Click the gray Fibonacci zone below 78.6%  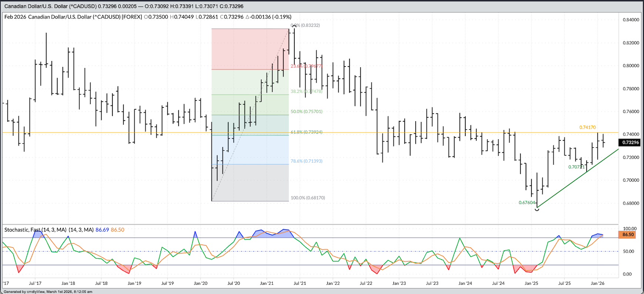point(250,183)
